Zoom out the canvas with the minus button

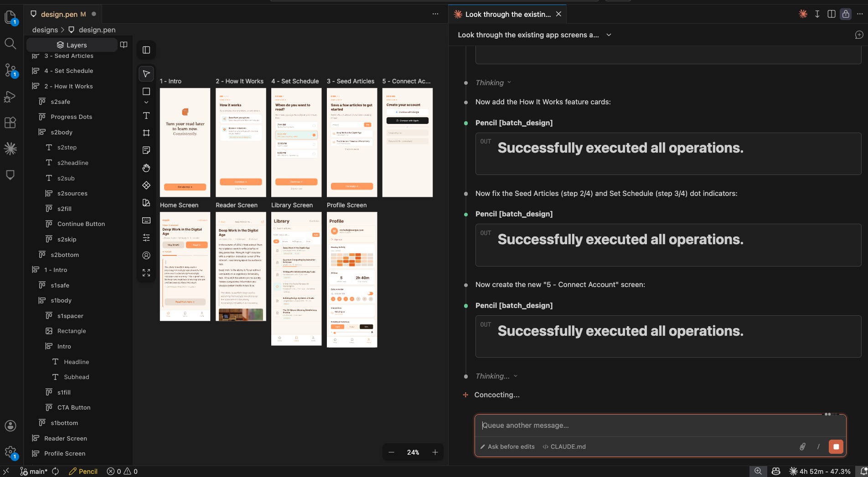point(391,452)
